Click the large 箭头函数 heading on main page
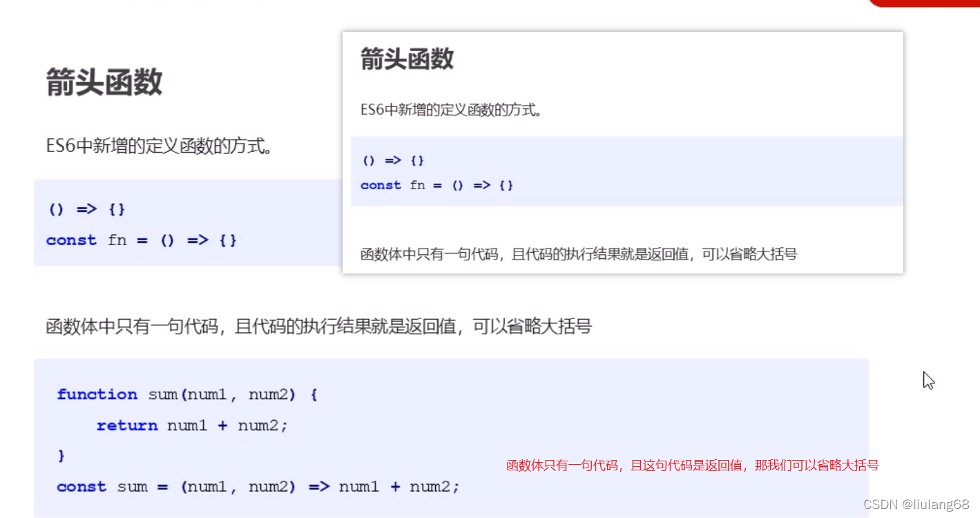The width and height of the screenshot is (980, 518). (104, 83)
